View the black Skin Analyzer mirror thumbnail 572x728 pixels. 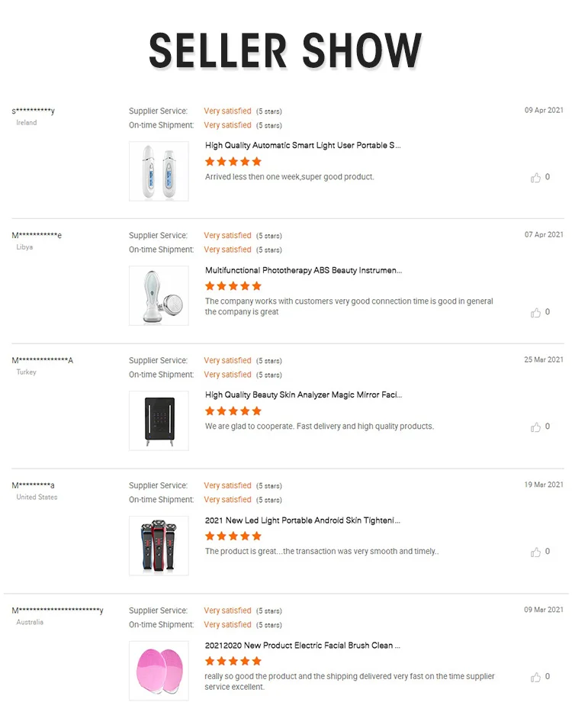click(x=159, y=420)
